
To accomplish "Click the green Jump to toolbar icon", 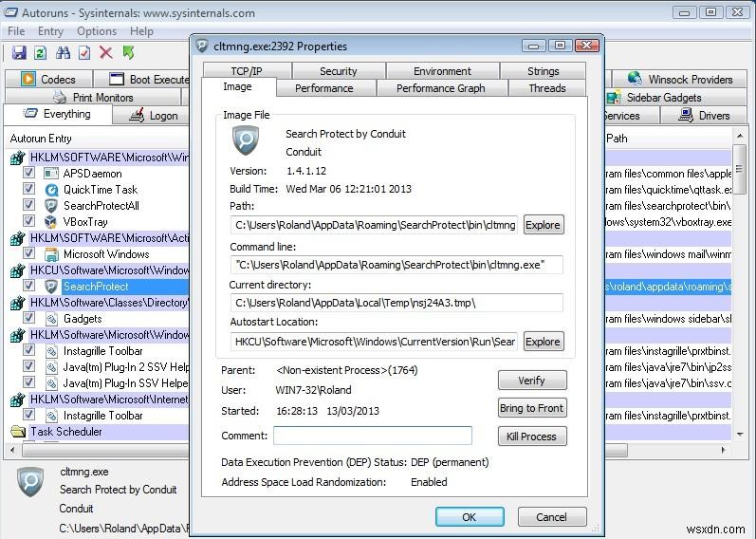I will coord(128,52).
